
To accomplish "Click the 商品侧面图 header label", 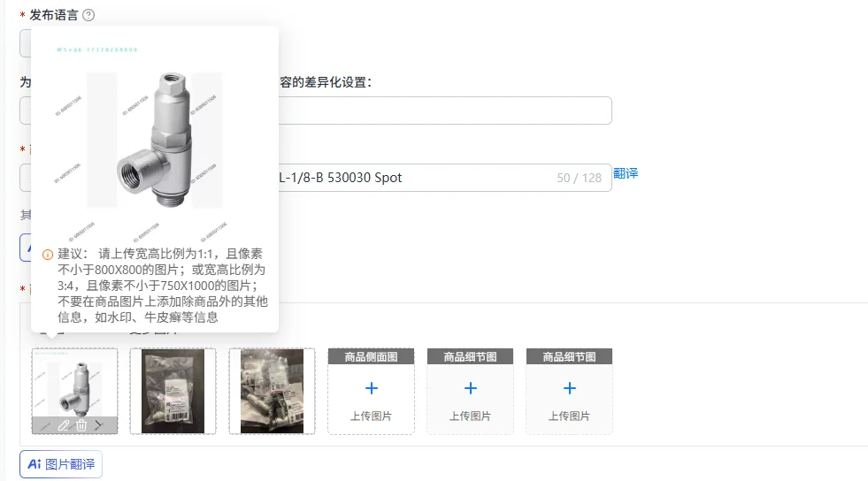I will pyautogui.click(x=371, y=356).
